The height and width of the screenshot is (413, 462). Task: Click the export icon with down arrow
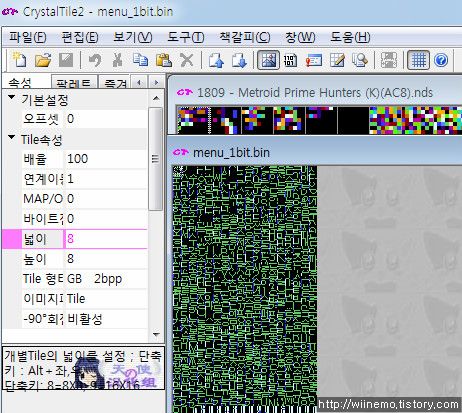(x=239, y=60)
